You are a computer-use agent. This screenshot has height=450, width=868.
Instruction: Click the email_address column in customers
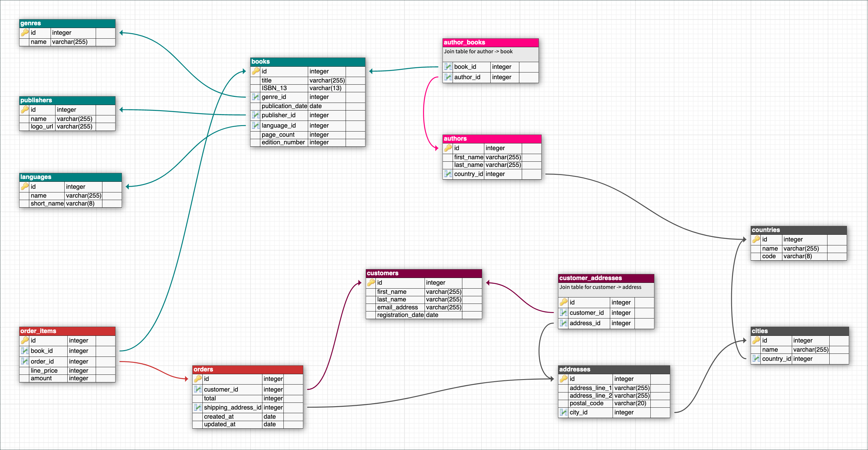tap(424, 307)
